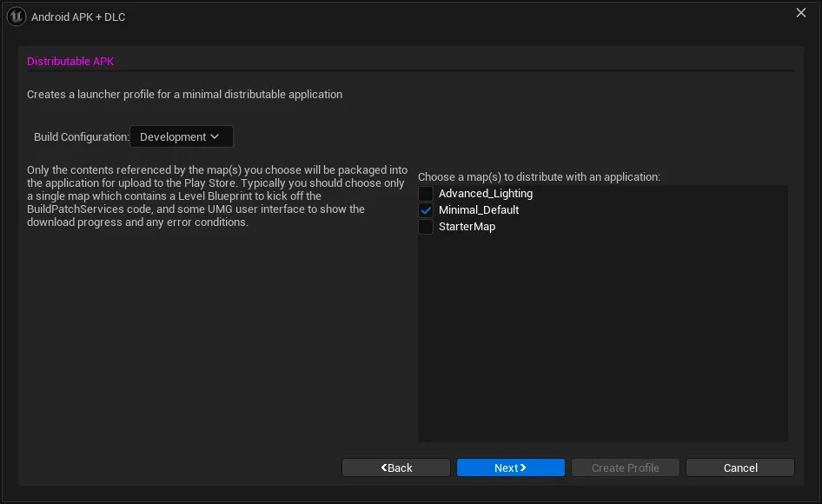The width and height of the screenshot is (822, 504).
Task: Click the Cancel button
Action: 740,468
